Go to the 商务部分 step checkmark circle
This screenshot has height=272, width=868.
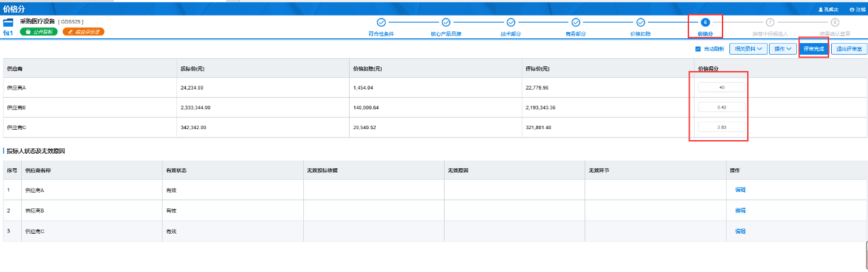(576, 23)
